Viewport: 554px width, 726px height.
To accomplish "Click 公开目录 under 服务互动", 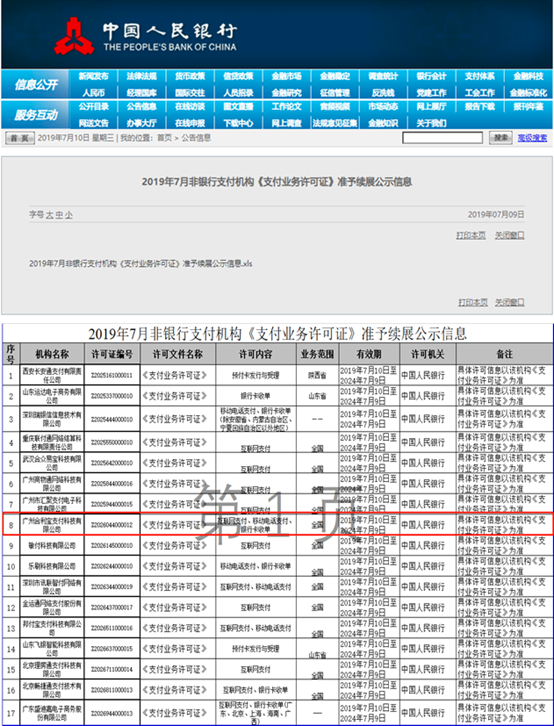I will pyautogui.click(x=93, y=106).
